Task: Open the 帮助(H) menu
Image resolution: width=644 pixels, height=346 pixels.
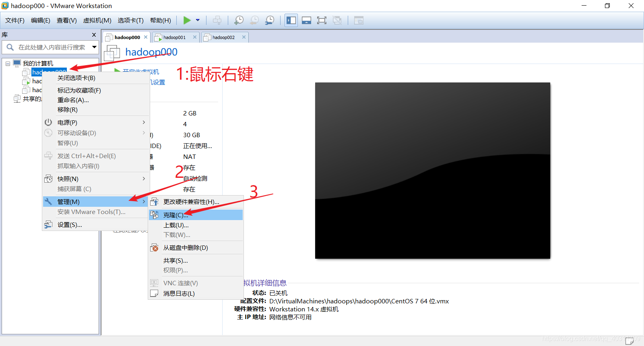Action: 160,20
